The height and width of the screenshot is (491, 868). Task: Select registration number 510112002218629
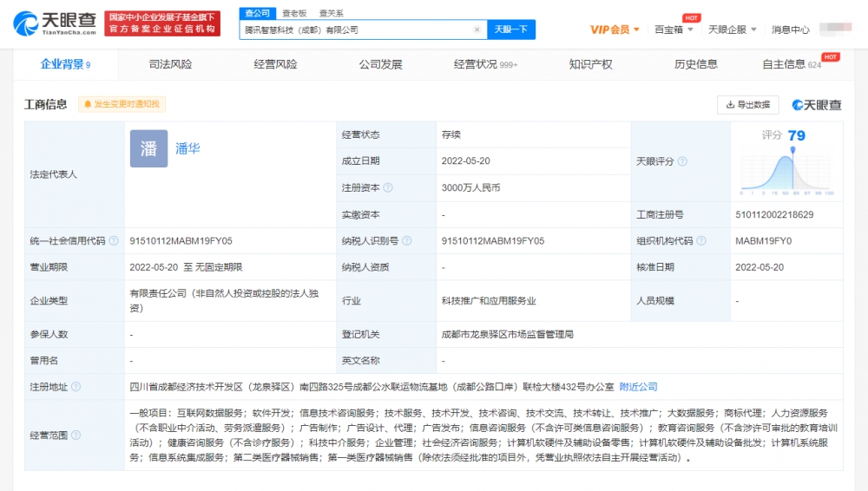(x=774, y=215)
